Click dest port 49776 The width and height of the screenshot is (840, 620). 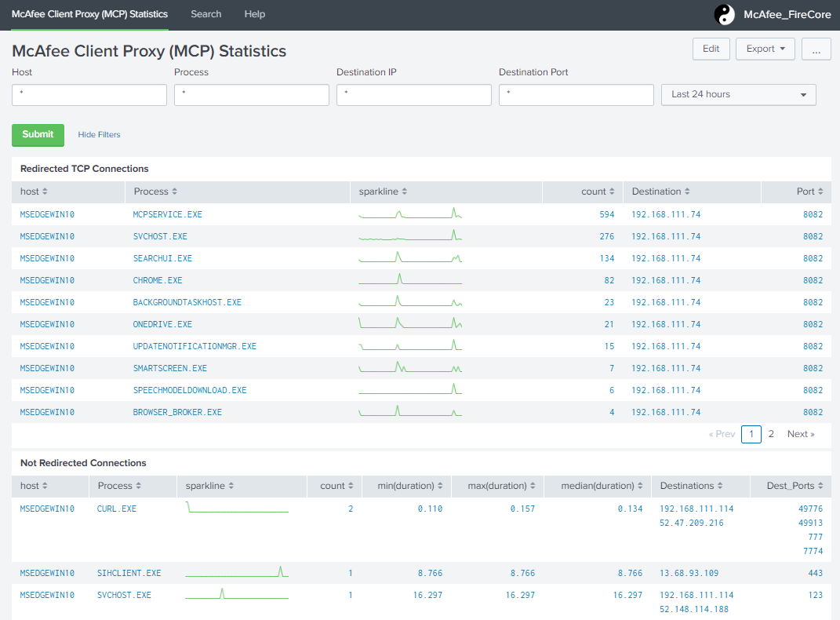pos(810,509)
